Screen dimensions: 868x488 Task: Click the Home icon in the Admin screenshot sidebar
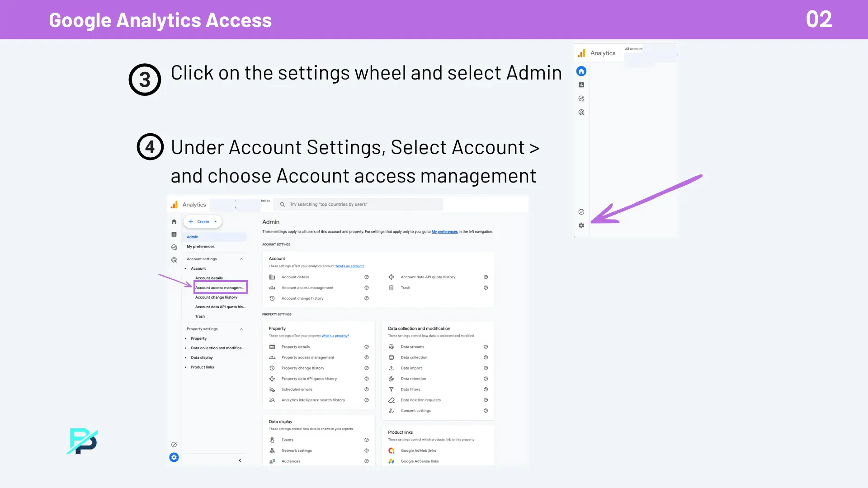174,222
